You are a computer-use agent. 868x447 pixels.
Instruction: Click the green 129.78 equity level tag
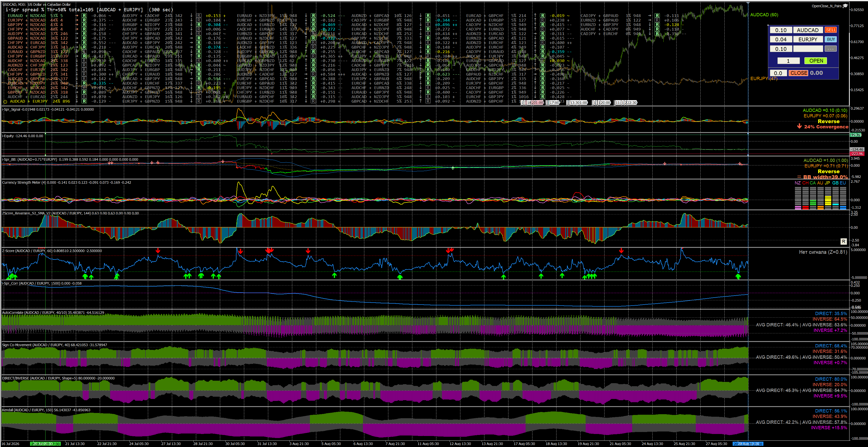pos(856,135)
